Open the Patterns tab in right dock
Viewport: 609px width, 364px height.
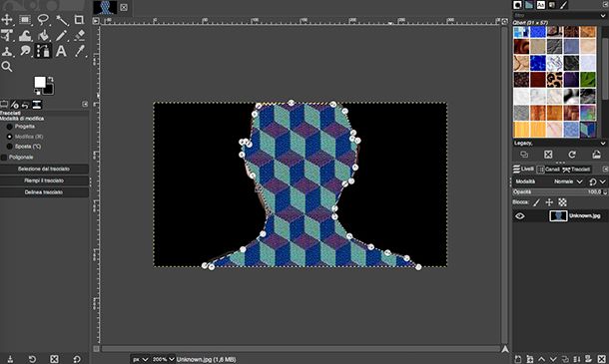529,5
